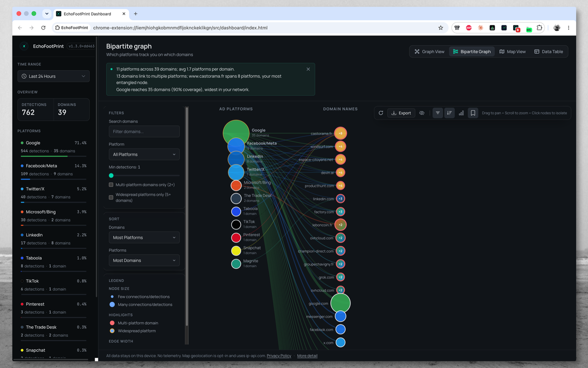The width and height of the screenshot is (588, 368).
Task: Open the Most Platforms sort dropdown
Action: coord(144,237)
